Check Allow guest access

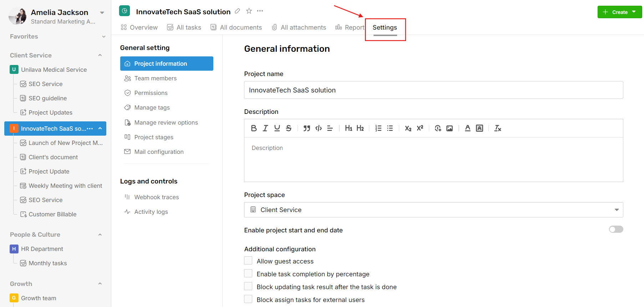[x=248, y=261]
